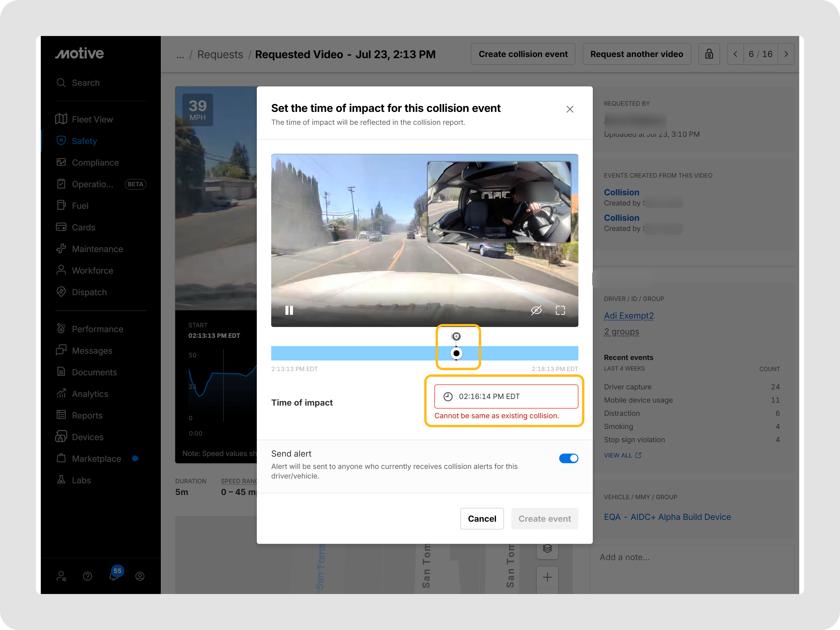Open notifications bell with 55 badge
This screenshot has width=840, height=630.
coord(114,576)
